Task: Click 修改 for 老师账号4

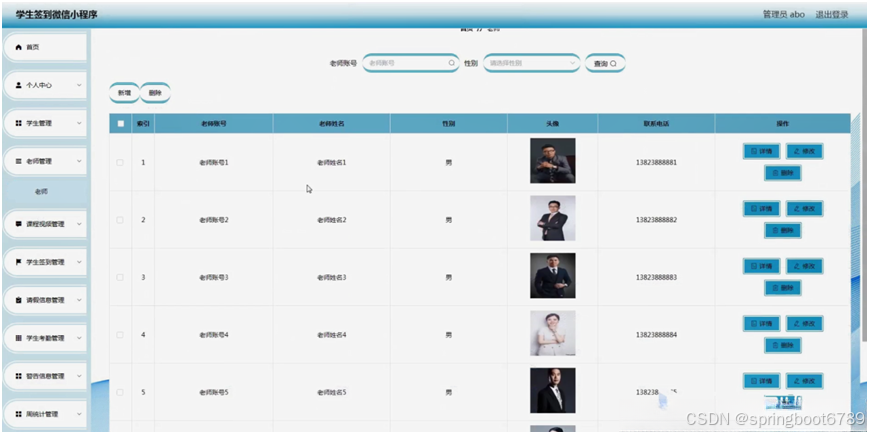Action: click(804, 323)
